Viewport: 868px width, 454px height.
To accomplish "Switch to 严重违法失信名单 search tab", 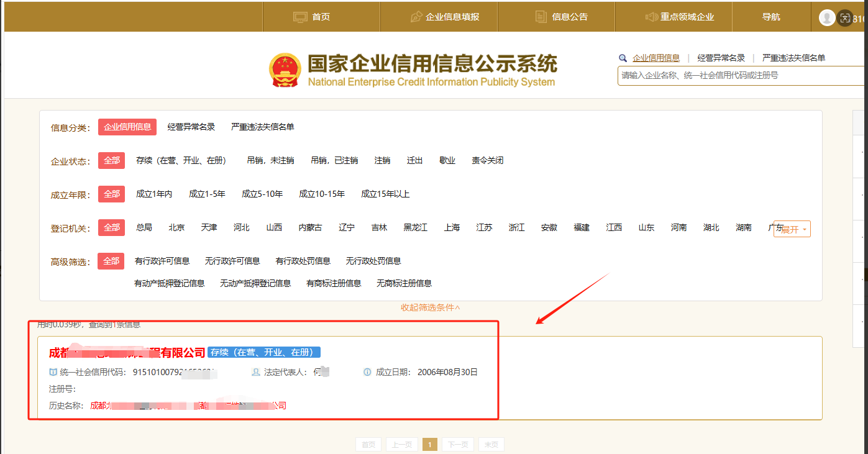I will (793, 58).
